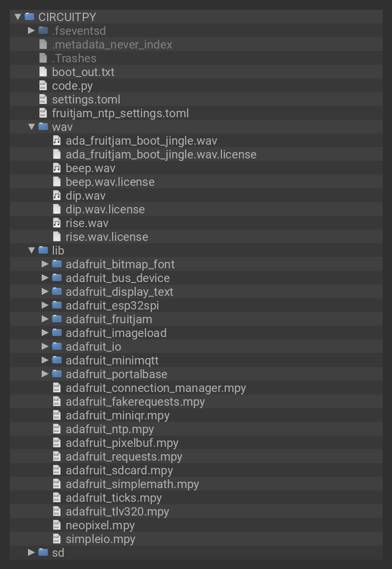Collapse the lib folder tree
Image resolution: width=392 pixels, height=569 pixels.
(31, 251)
